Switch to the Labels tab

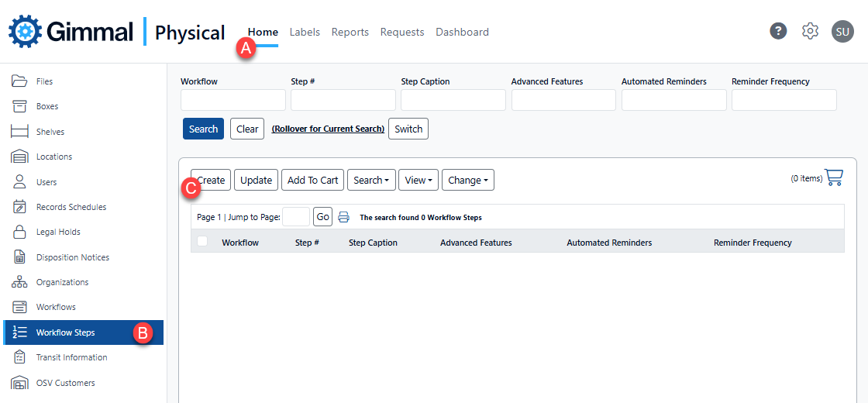point(305,32)
